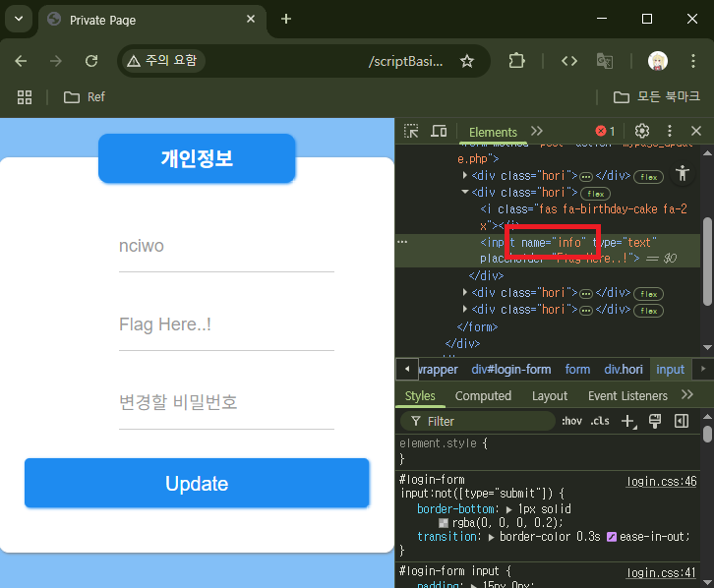Switch to the Event Listeners tab
This screenshot has height=588, width=714.
pos(627,396)
